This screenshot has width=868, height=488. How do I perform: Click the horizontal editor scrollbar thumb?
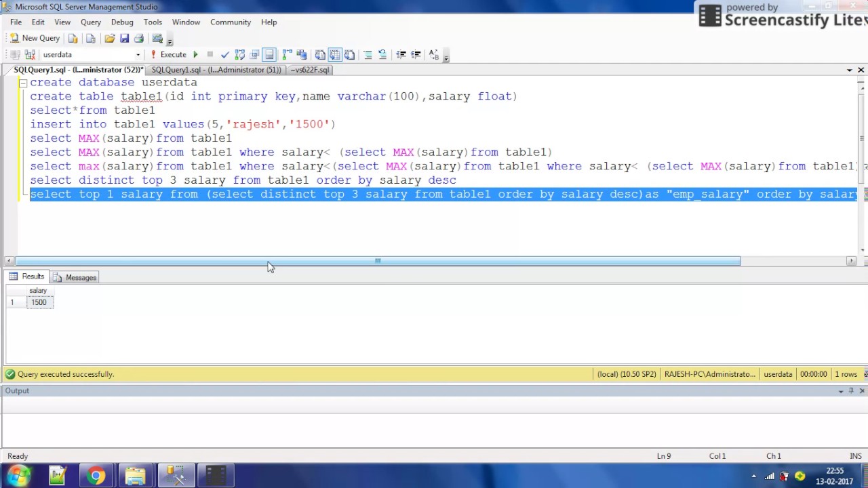tap(378, 260)
